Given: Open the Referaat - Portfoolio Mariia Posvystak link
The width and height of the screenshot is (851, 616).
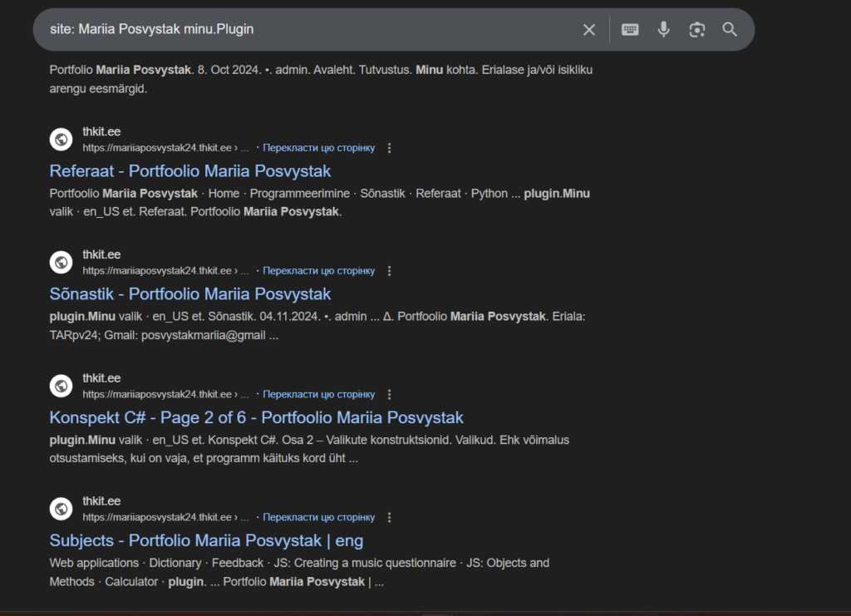Looking at the screenshot, I should tap(190, 171).
